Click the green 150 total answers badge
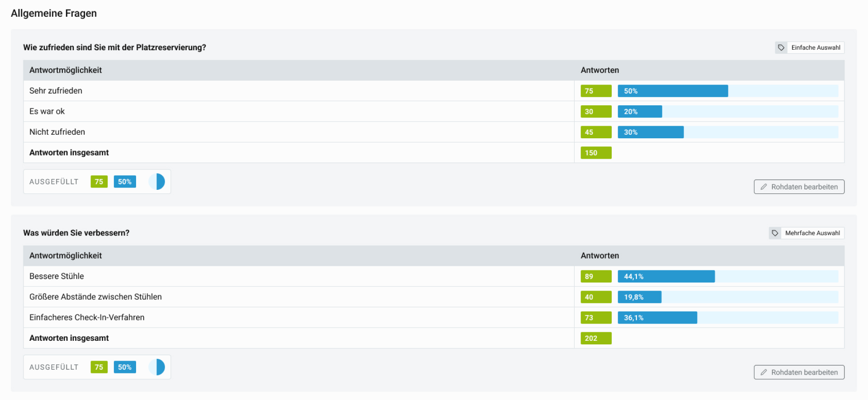This screenshot has width=868, height=400. pos(596,152)
